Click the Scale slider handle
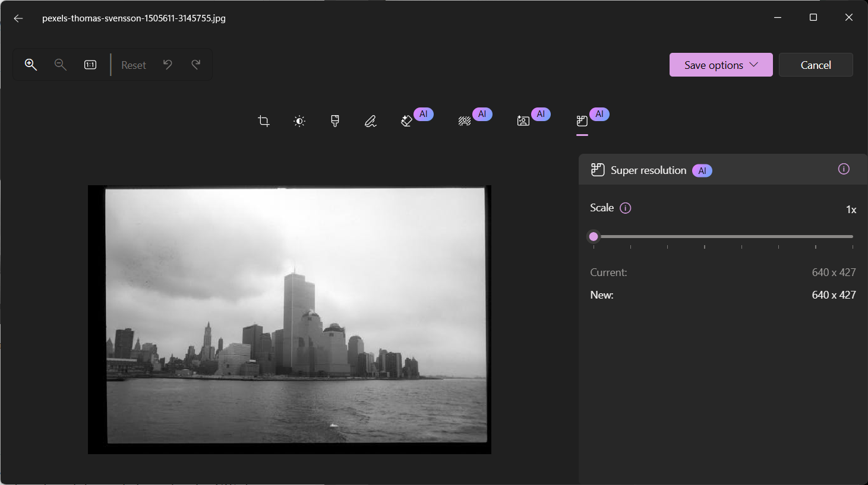This screenshot has height=485, width=868. [x=594, y=236]
